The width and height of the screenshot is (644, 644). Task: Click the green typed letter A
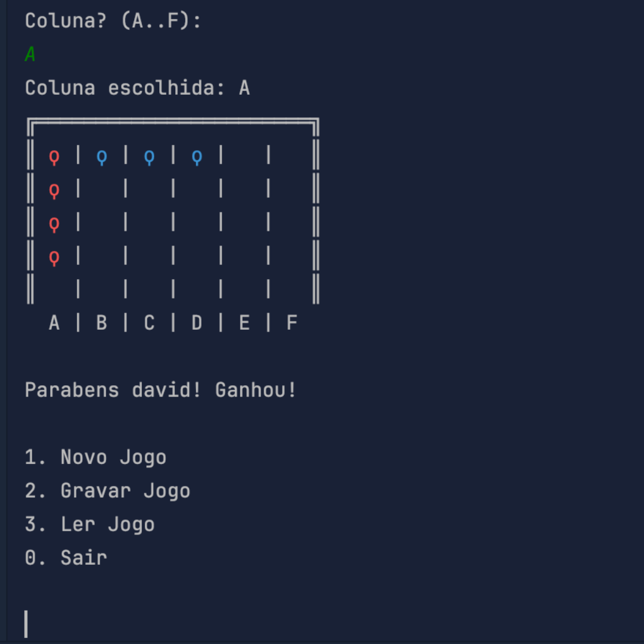pyautogui.click(x=30, y=55)
